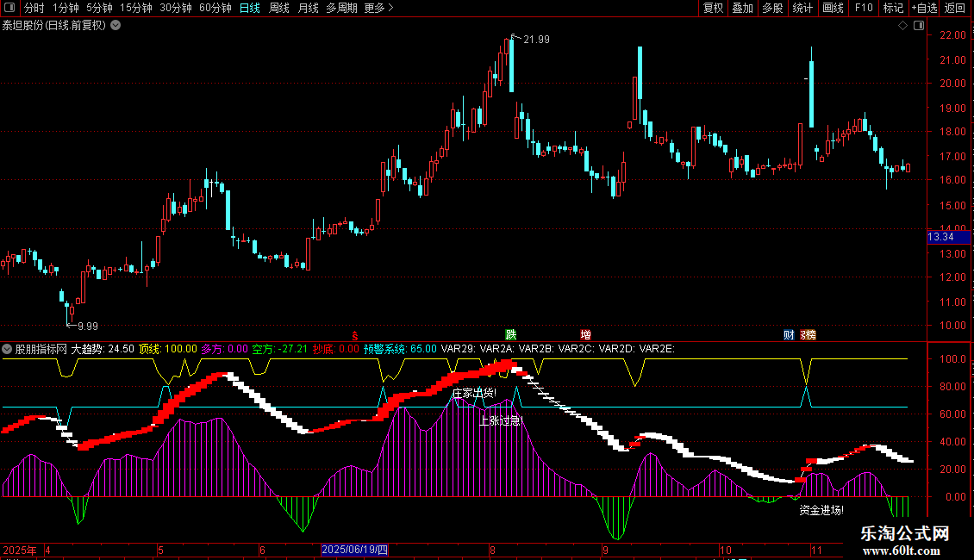Open the 股朋指标网 indicator dropdown arrow
The image size is (974, 560).
[x=8, y=349]
